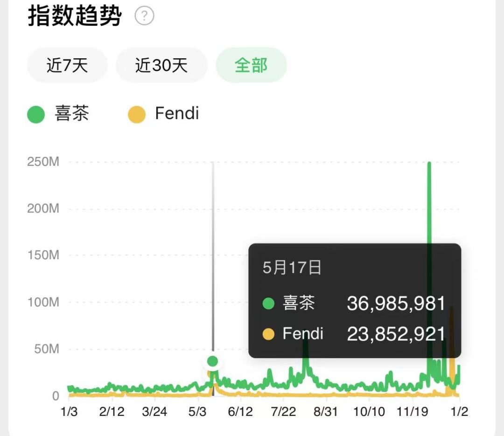Select the 近30天 time range
504x436 pixels.
tap(161, 65)
